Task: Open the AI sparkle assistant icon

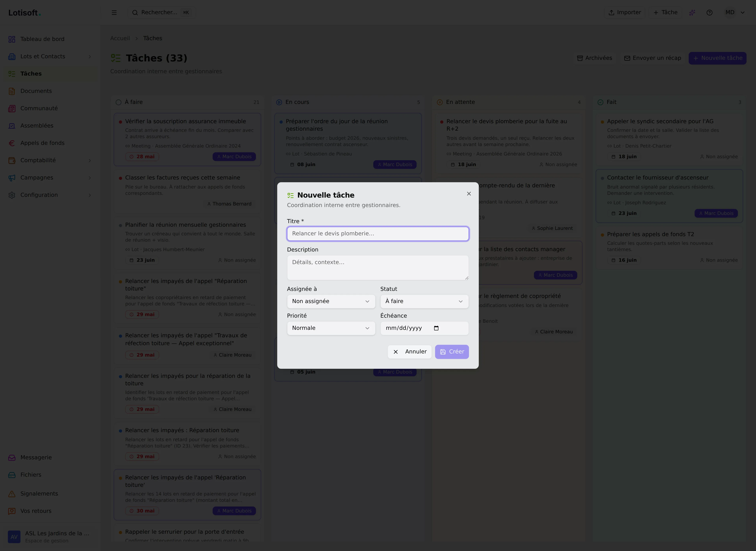Action: click(x=692, y=13)
